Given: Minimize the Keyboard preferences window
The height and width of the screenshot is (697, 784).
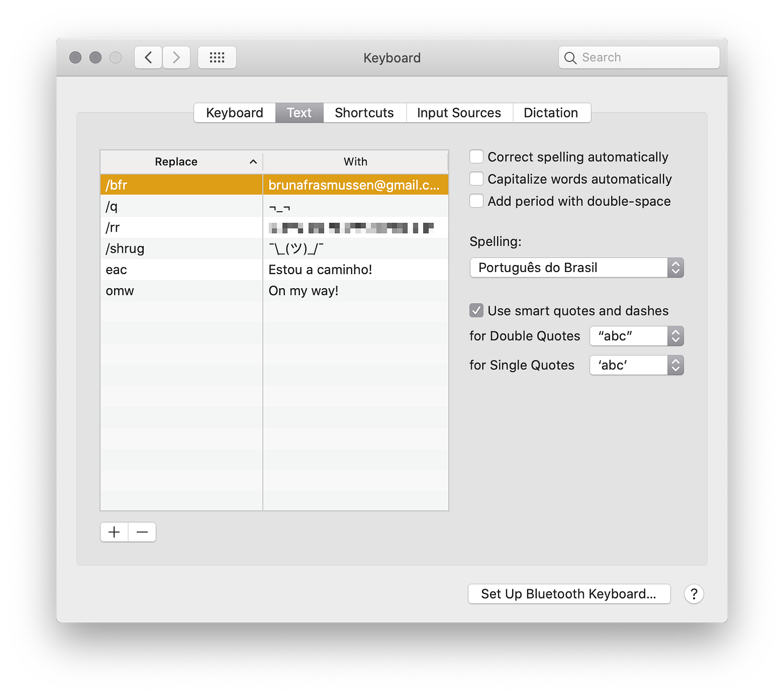Looking at the screenshot, I should click(x=95, y=57).
